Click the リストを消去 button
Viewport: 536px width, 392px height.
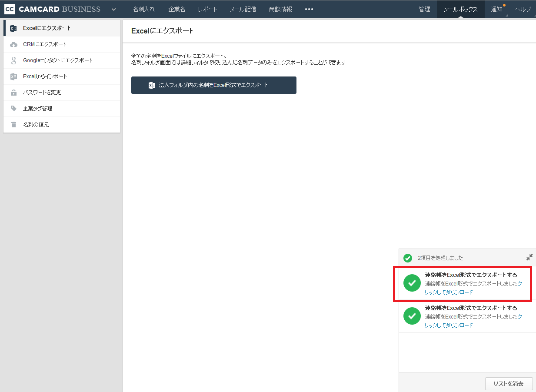pyautogui.click(x=509, y=384)
